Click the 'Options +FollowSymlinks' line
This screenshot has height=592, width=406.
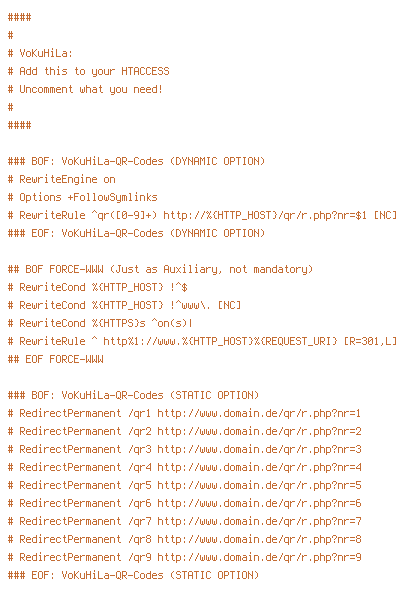pos(82,197)
